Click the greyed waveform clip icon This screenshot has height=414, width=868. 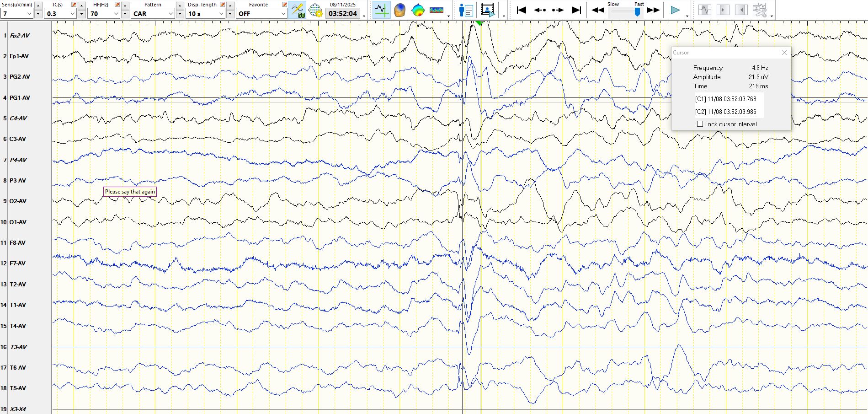coord(705,10)
